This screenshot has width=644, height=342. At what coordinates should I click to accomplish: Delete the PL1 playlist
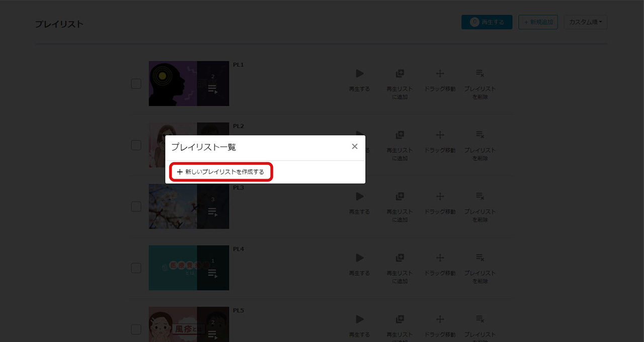coord(480,84)
